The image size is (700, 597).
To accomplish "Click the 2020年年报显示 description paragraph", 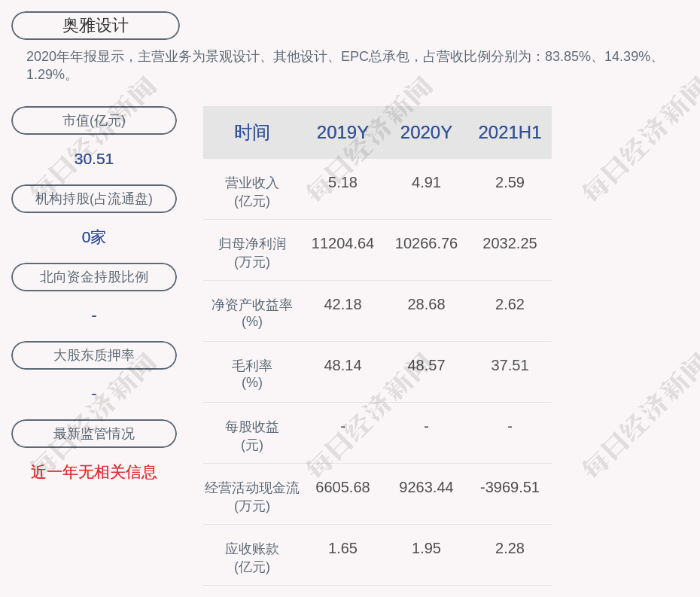I will click(x=342, y=65).
